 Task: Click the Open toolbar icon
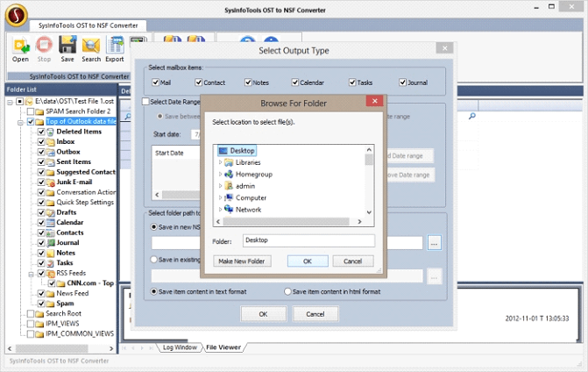point(21,46)
